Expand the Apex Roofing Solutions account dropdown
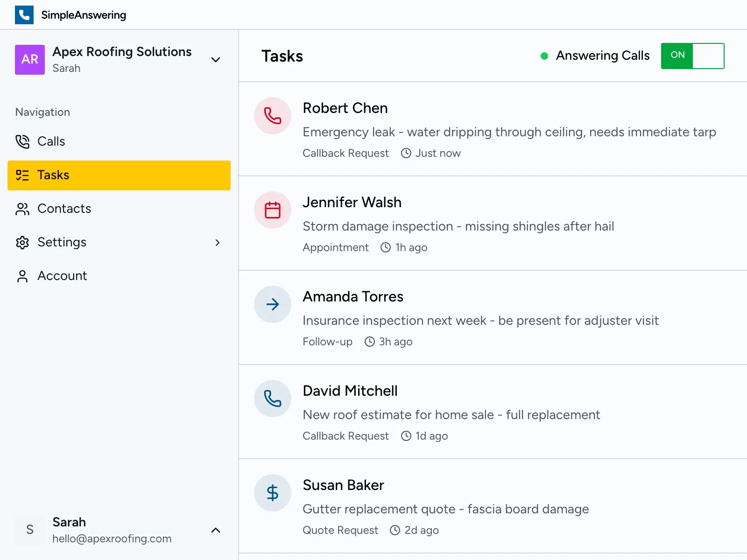The image size is (747, 560). 215,60
